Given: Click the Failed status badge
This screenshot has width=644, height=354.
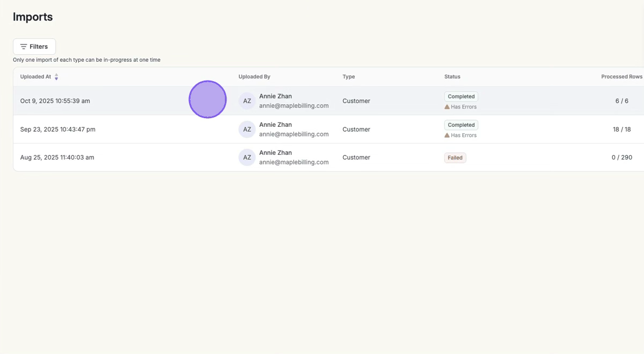Looking at the screenshot, I should click(x=455, y=158).
